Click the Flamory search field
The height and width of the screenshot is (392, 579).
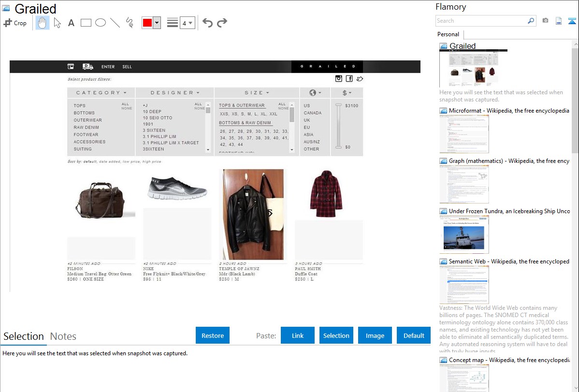tap(480, 21)
